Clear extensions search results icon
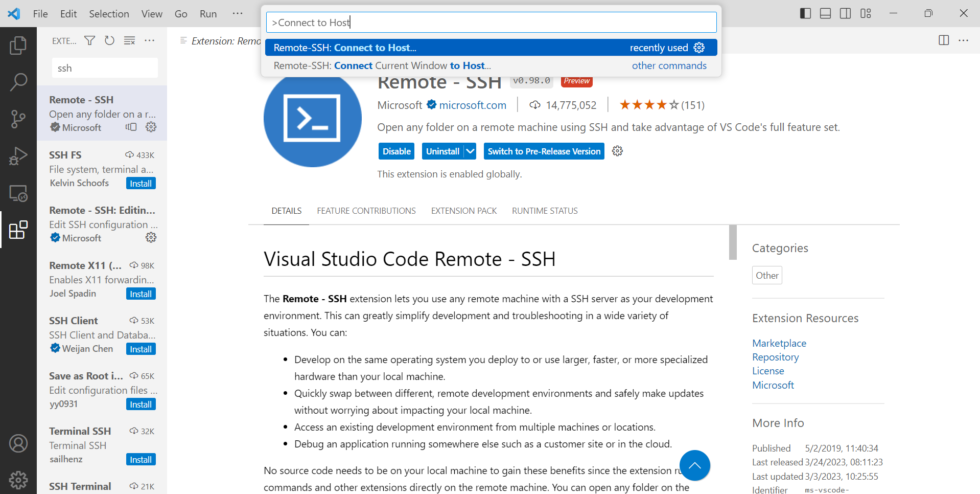The height and width of the screenshot is (494, 980). point(129,40)
